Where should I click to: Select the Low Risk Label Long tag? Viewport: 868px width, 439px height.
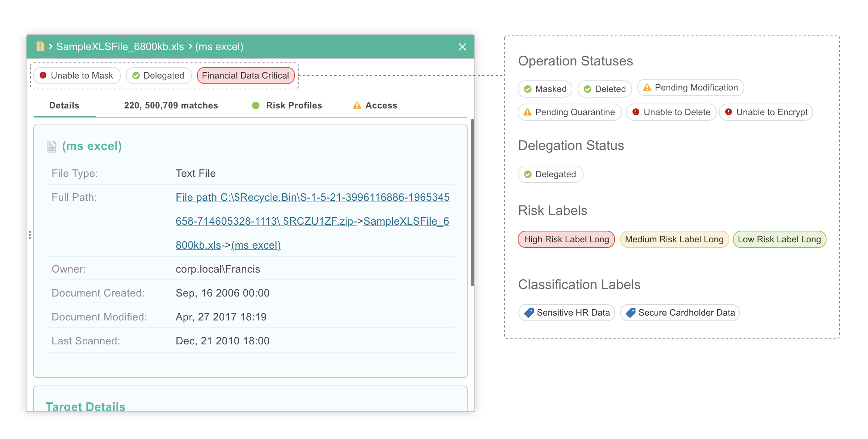(x=780, y=239)
